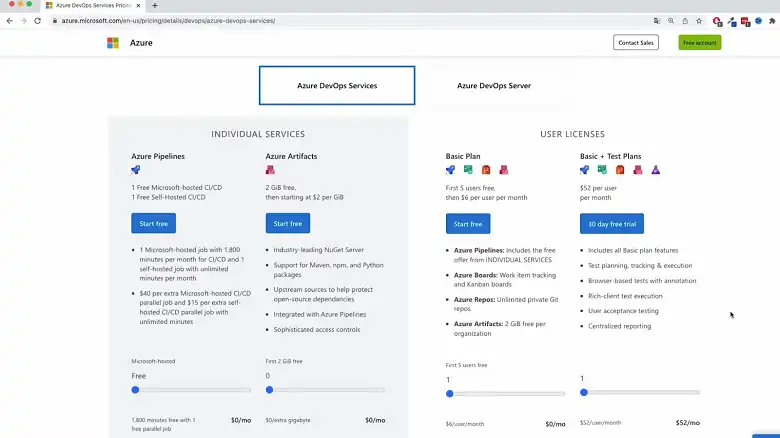Click the Contact Sales button
Image resolution: width=780 pixels, height=438 pixels.
(636, 43)
